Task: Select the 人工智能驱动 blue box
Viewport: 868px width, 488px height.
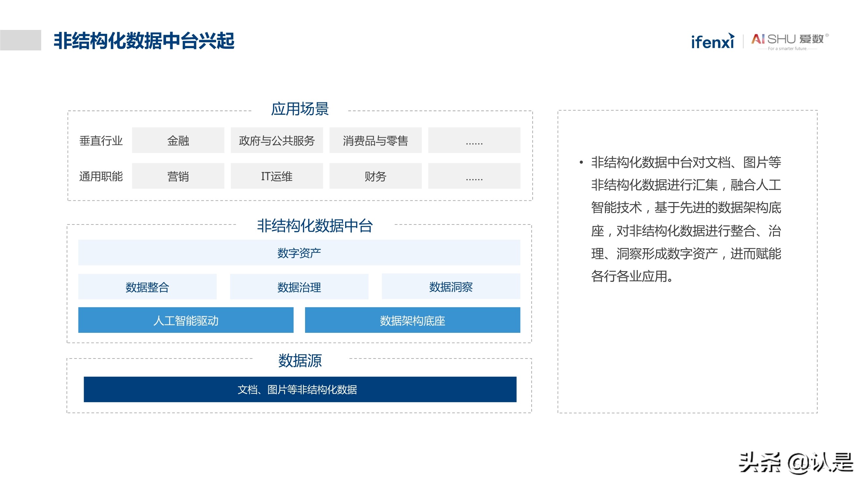Action: coord(186,320)
